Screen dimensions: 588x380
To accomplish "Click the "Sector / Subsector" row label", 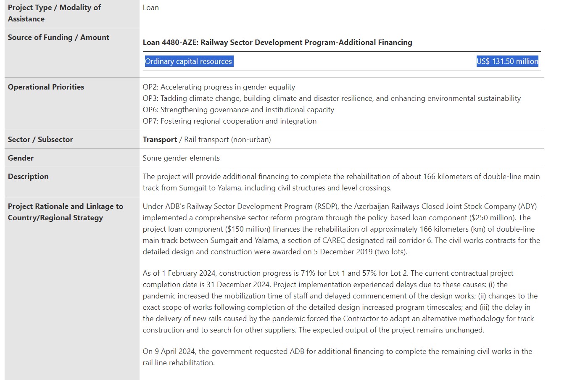I will click(x=40, y=140).
